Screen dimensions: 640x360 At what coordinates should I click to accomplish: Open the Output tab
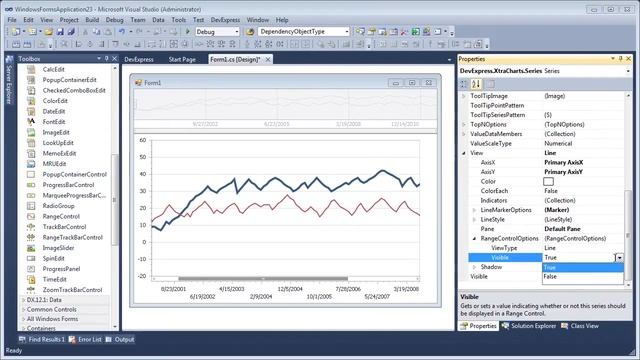coord(120,339)
